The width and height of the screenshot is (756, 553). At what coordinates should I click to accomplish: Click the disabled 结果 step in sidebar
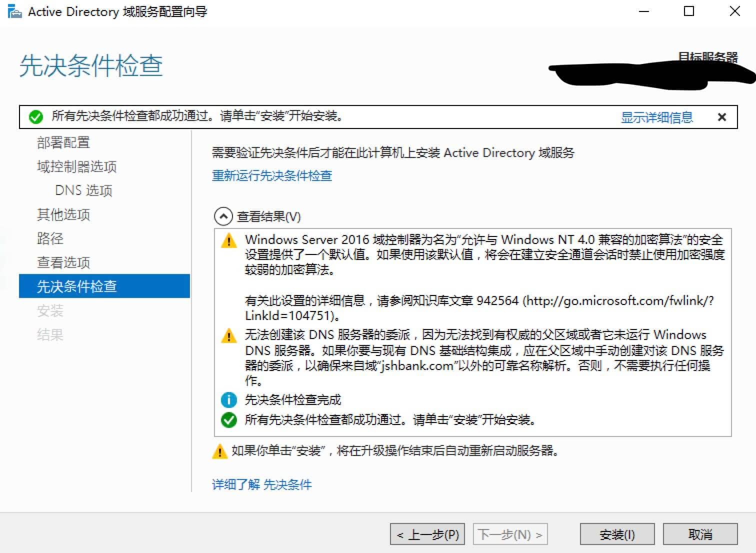[50, 334]
